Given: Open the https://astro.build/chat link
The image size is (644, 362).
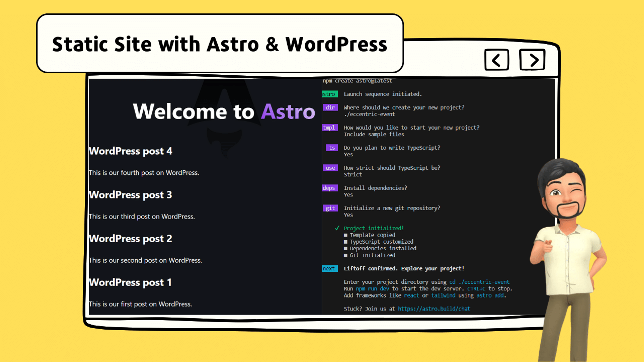Looking at the screenshot, I should 434,309.
